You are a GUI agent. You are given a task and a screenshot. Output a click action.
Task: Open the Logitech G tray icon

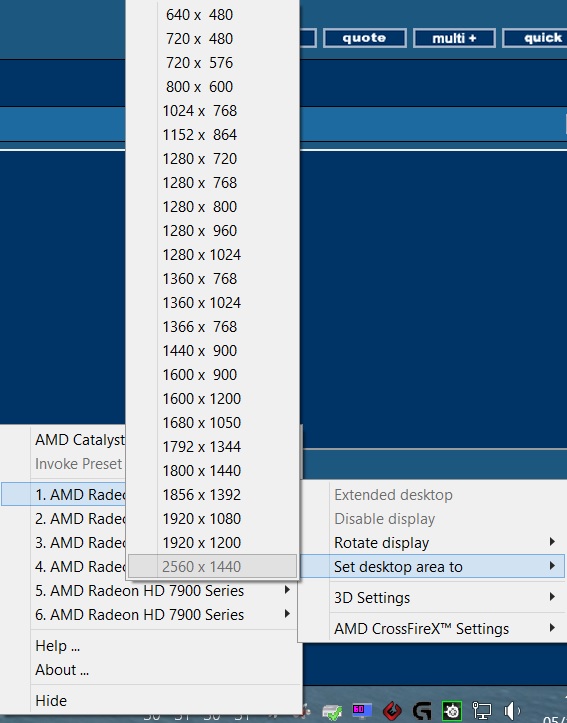pos(422,711)
